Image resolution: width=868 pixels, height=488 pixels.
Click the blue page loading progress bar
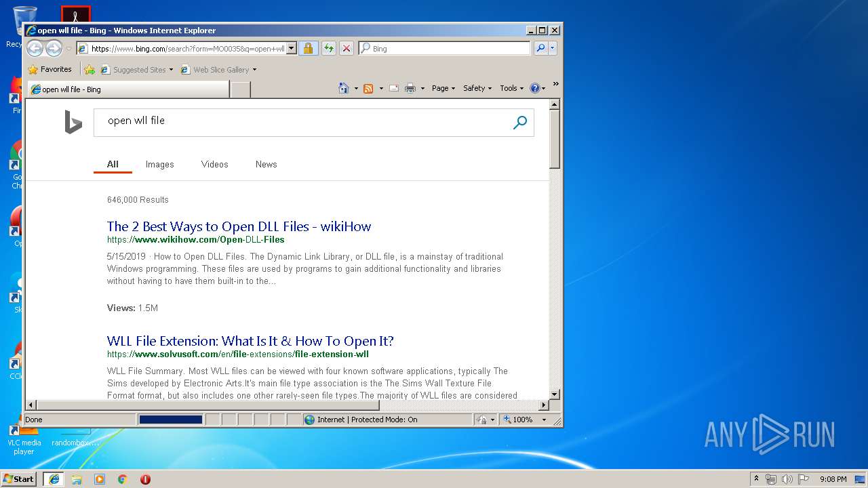pos(171,420)
